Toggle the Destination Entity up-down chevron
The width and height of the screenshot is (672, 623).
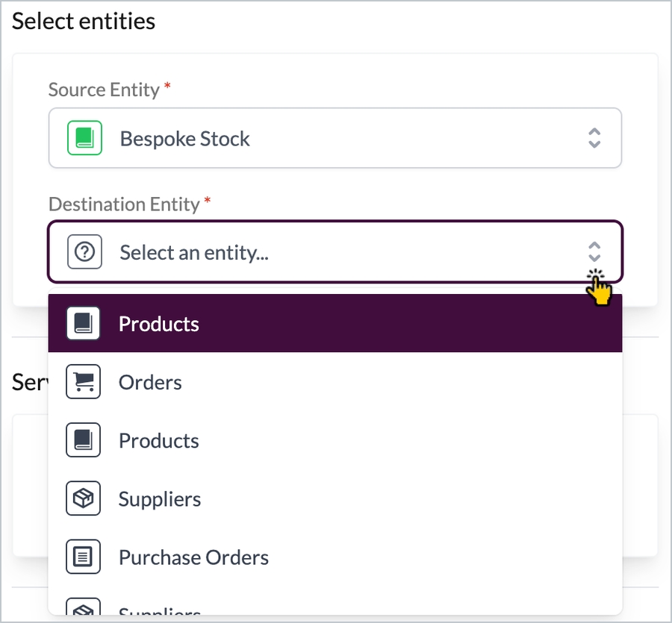click(x=594, y=252)
